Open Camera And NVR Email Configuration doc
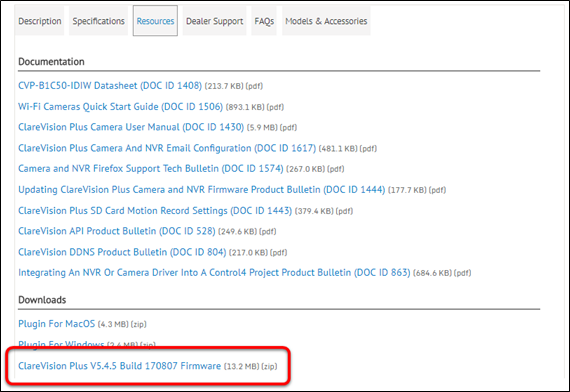Viewport: 570px width, 392px height. tap(167, 148)
